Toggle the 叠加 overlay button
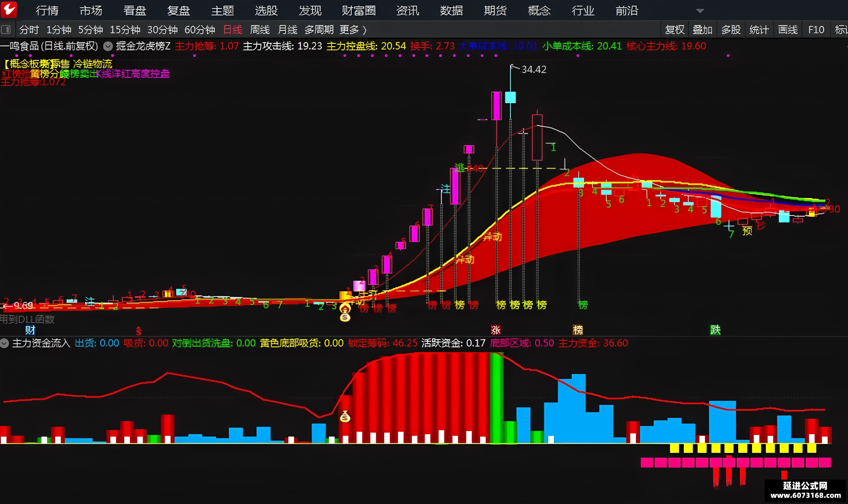This screenshot has width=848, height=504. 702,30
